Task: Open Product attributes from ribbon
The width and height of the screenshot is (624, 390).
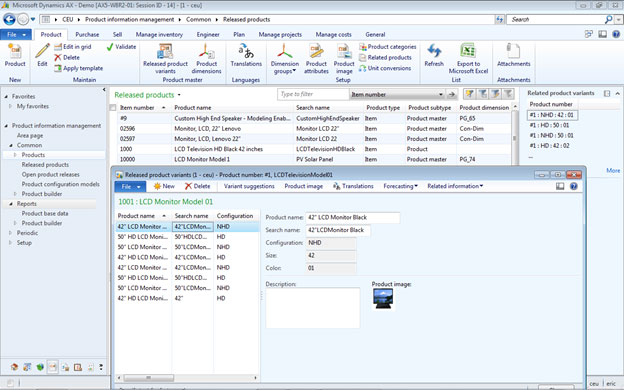Action: [x=316, y=59]
